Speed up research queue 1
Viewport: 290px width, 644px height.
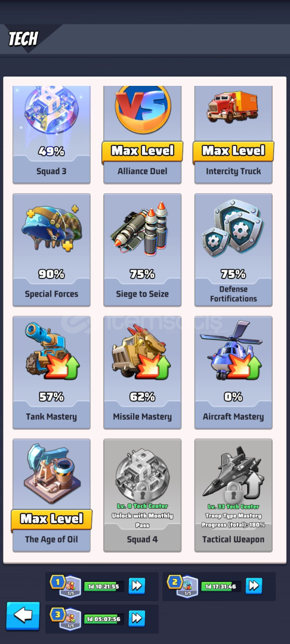137,586
